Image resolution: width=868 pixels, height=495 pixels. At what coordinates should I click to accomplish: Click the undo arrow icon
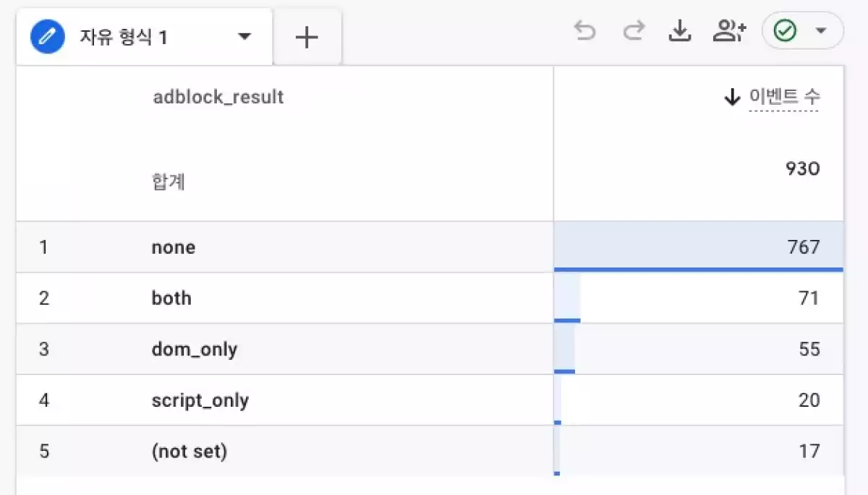point(584,32)
